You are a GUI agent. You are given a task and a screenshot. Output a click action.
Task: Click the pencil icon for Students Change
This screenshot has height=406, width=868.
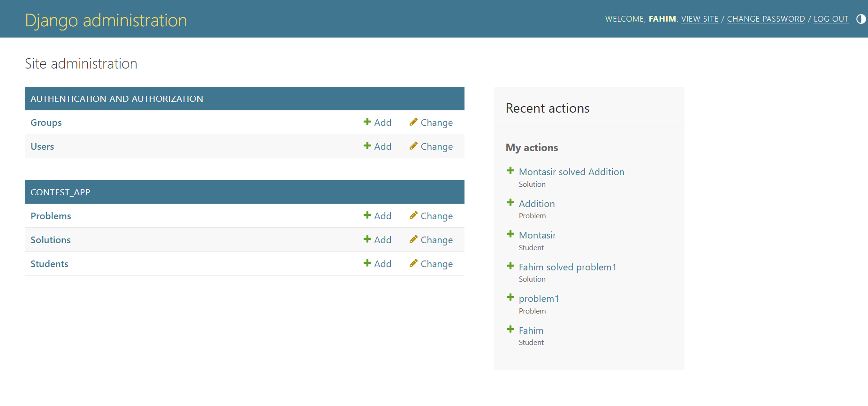(413, 263)
